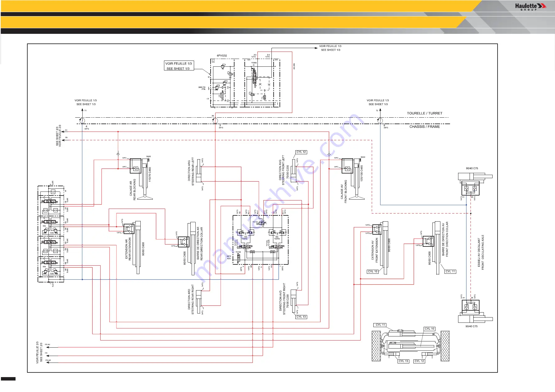
Task: Click the T1 return port arrow
Action: click(82, 112)
